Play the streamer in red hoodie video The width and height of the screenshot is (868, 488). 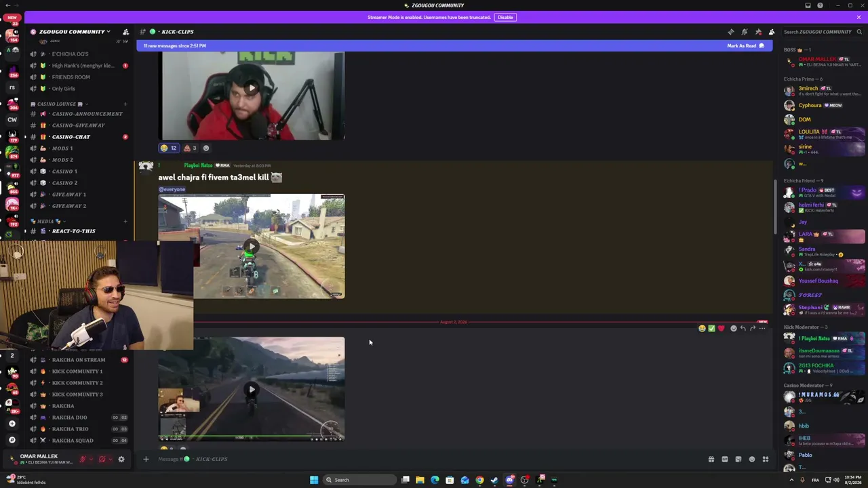252,87
